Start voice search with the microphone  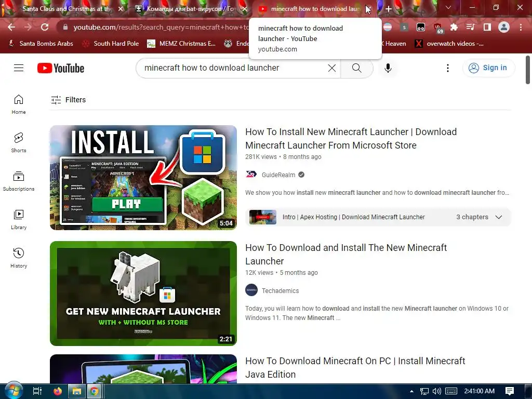(388, 68)
